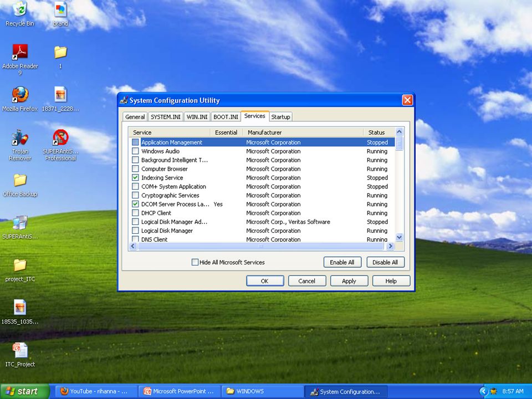Launch Adobe Reader 9 from desktop

coord(20,59)
